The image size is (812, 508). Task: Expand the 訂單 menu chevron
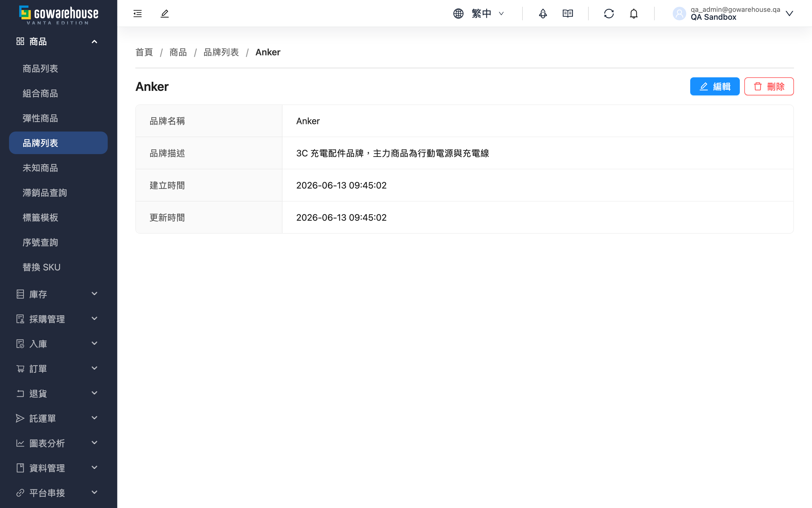pyautogui.click(x=95, y=368)
